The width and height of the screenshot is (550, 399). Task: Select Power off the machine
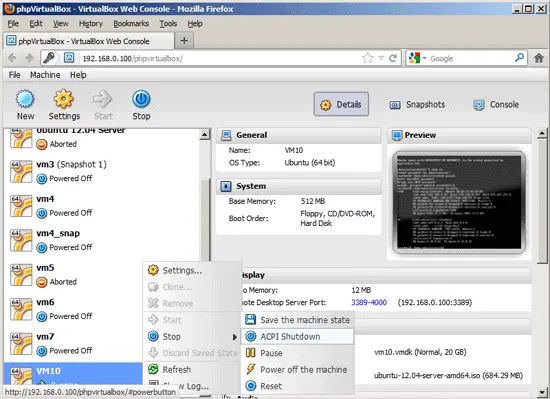[297, 369]
